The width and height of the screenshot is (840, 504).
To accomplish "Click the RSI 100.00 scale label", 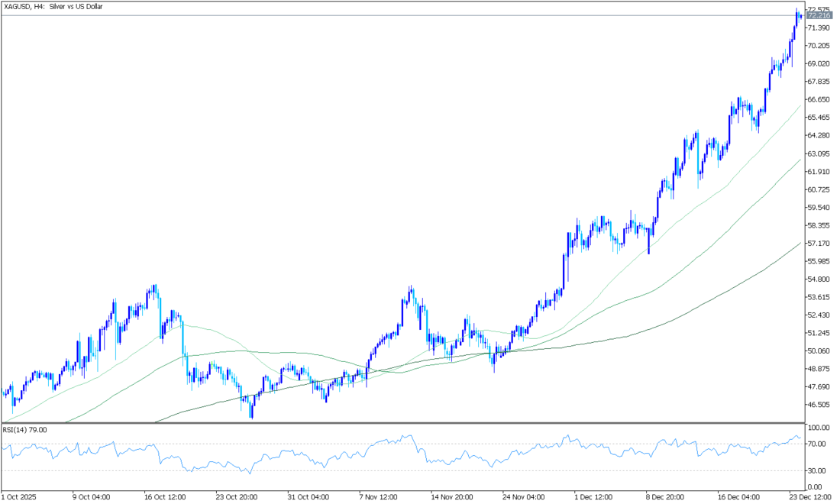I will pyautogui.click(x=818, y=428).
